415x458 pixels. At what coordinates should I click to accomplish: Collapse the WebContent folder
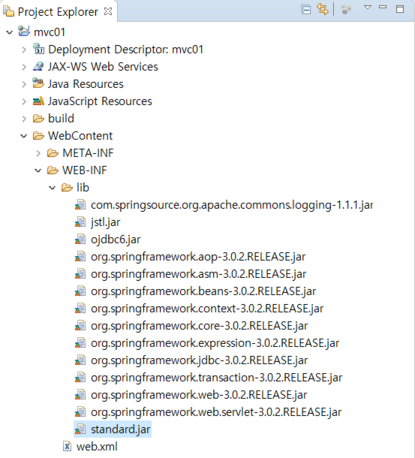[x=24, y=136]
